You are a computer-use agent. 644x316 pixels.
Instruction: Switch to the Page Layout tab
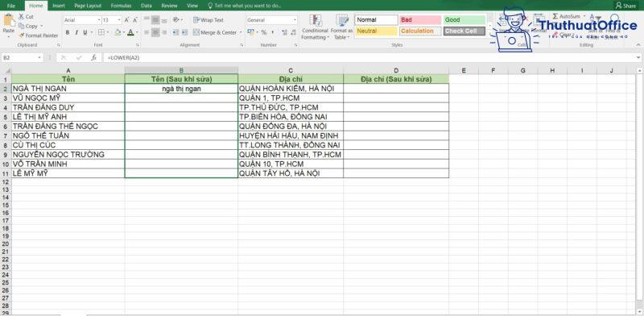[88, 6]
